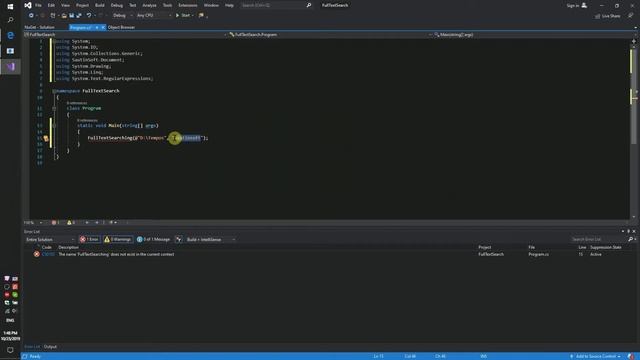This screenshot has height=360, width=640.
Task: Click the Live Share icon
Action: tap(598, 16)
